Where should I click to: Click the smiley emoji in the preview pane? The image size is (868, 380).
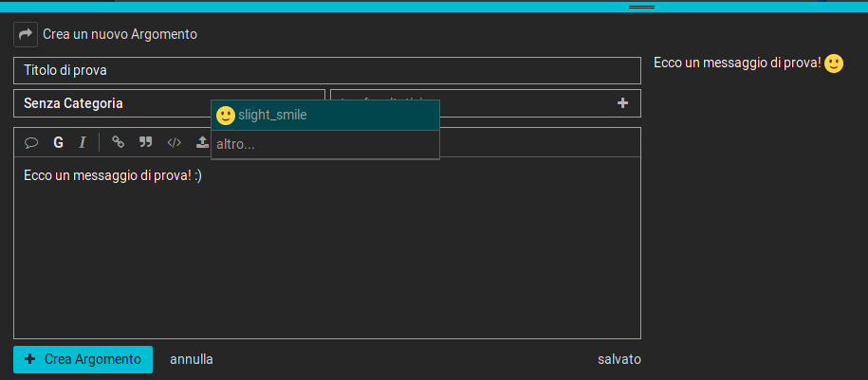point(834,63)
